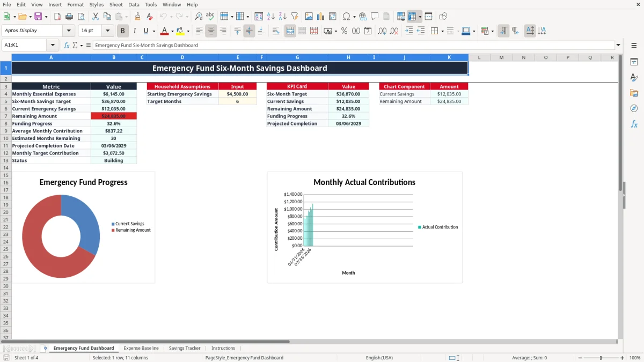
Task: Click the Print icon
Action: [69, 17]
